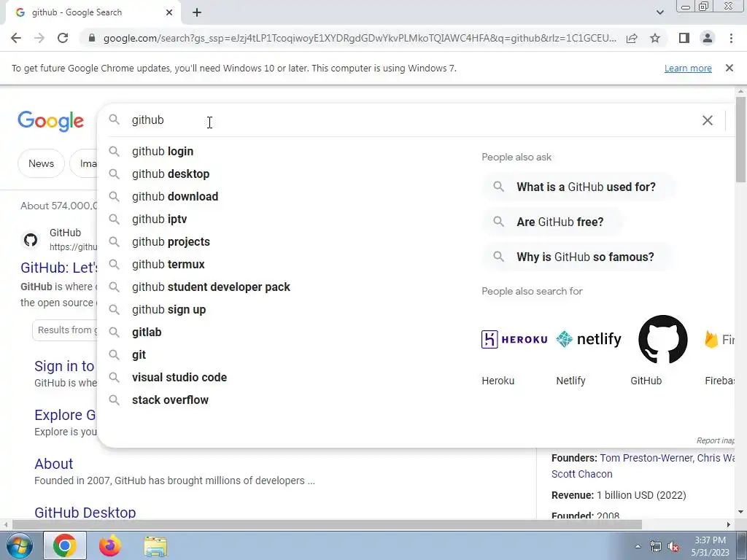
Task: Open a new tab with the plus icon
Action: (197, 13)
